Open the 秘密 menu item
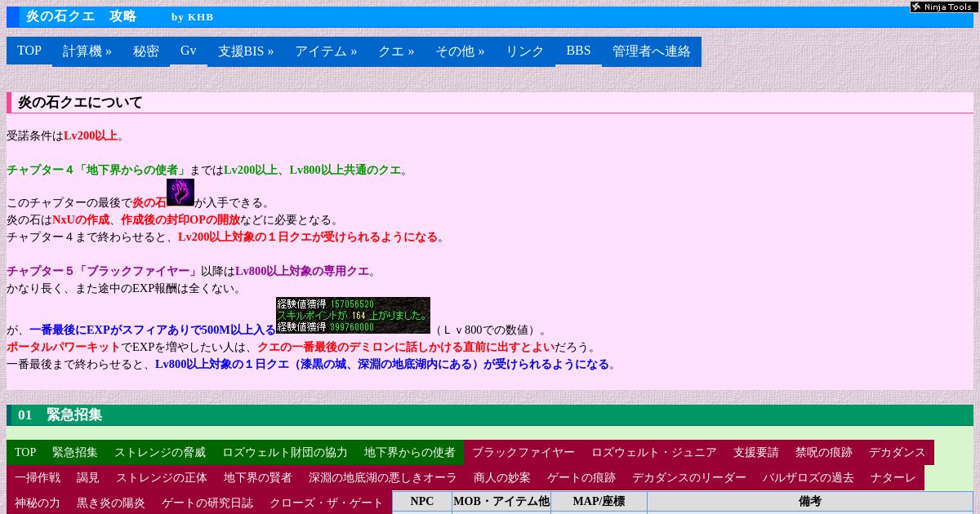Screen dimensions: 980x514 tap(146, 51)
